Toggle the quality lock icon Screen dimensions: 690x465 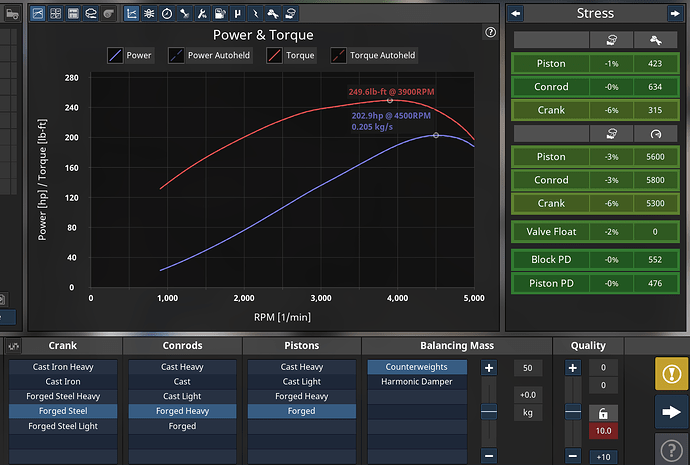click(602, 412)
